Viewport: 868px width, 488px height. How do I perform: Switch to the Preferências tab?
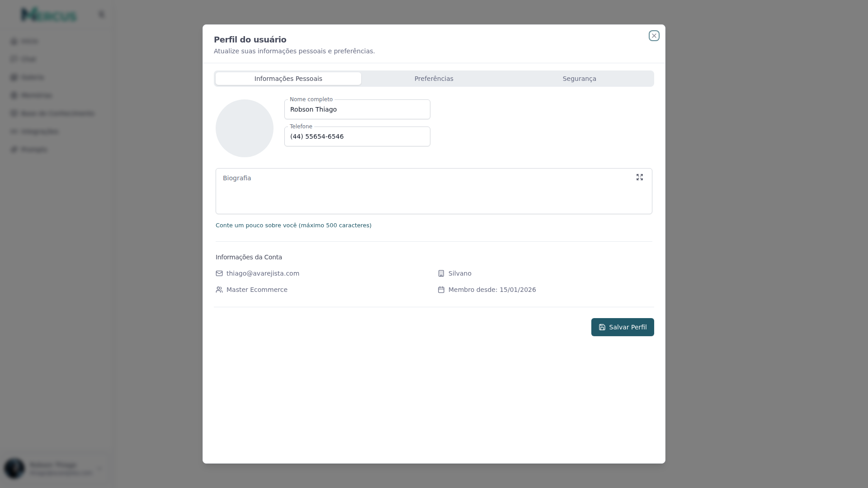434,79
